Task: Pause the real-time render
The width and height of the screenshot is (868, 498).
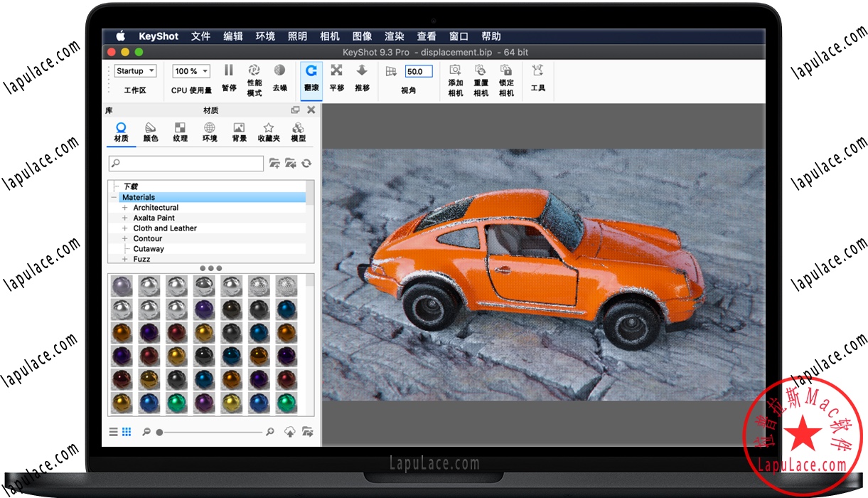Action: click(229, 78)
